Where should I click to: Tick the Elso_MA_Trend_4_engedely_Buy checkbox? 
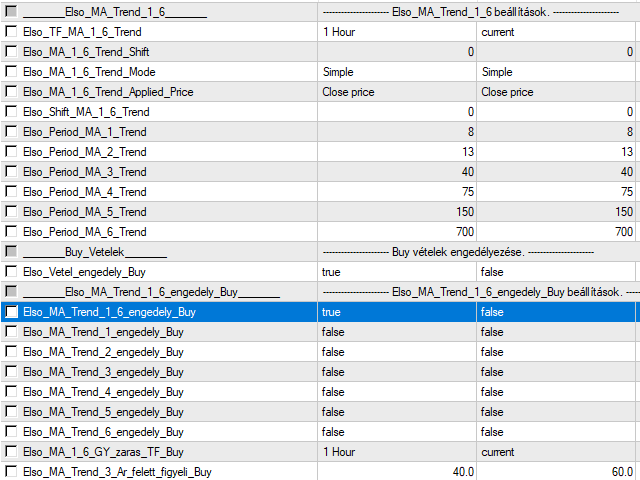tap(11, 392)
